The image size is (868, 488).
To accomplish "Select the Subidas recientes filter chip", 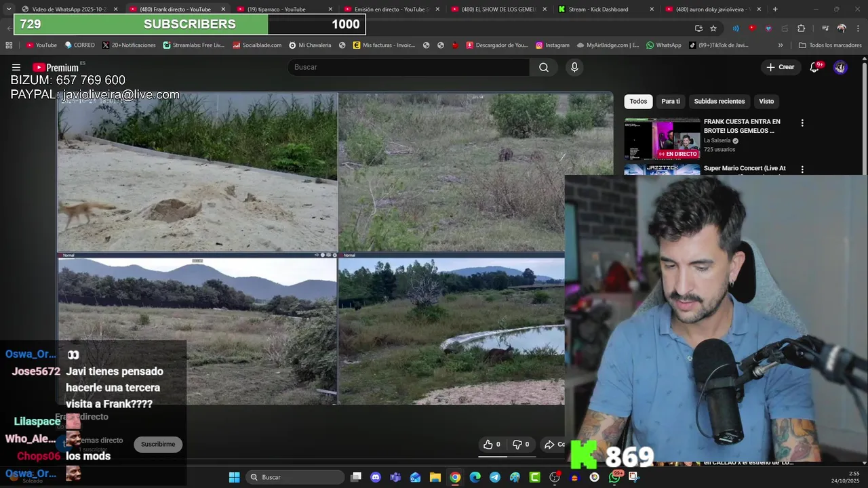I will click(719, 101).
